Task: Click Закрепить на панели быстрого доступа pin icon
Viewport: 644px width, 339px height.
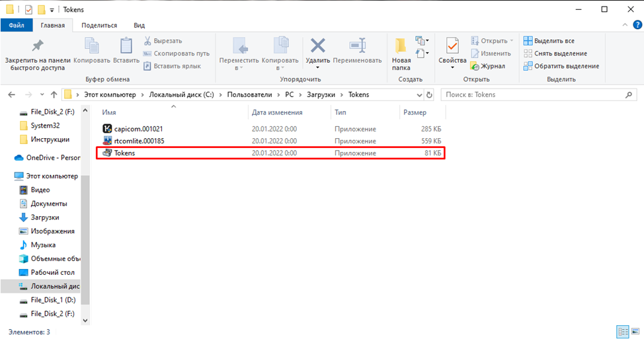Action: click(38, 46)
